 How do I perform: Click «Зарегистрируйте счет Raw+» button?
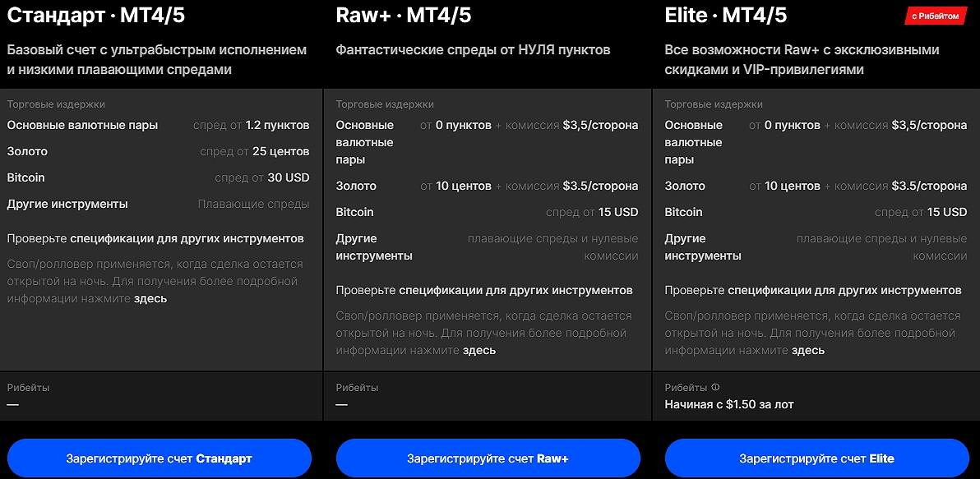[x=488, y=458]
